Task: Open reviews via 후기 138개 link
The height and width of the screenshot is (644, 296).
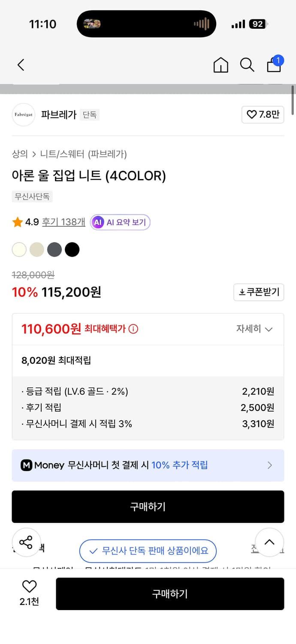Action: click(63, 222)
